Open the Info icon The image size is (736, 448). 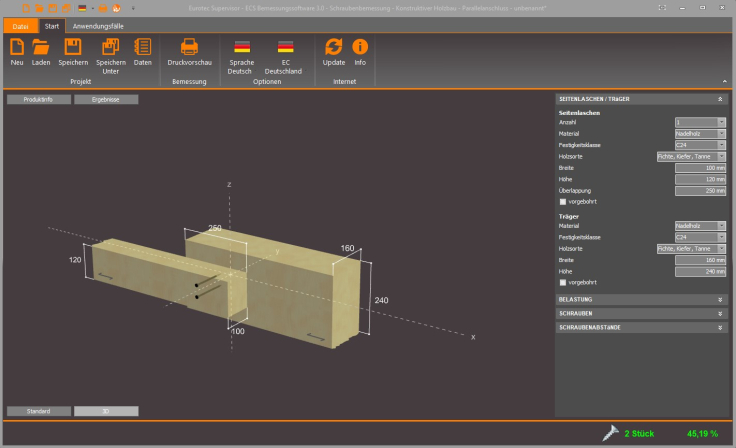360,47
